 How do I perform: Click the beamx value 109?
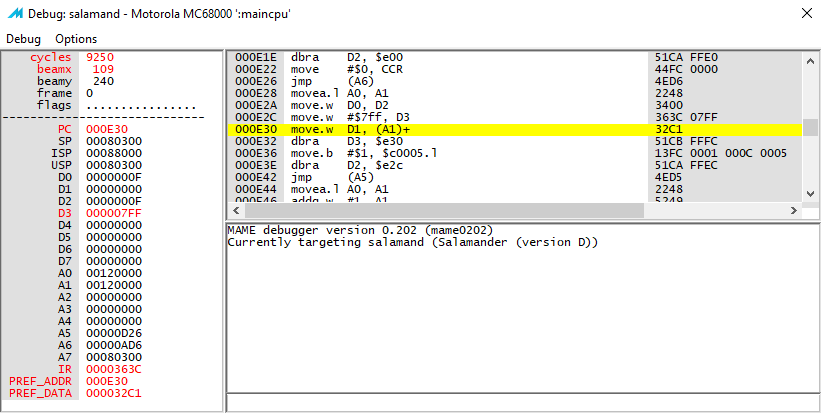click(104, 69)
